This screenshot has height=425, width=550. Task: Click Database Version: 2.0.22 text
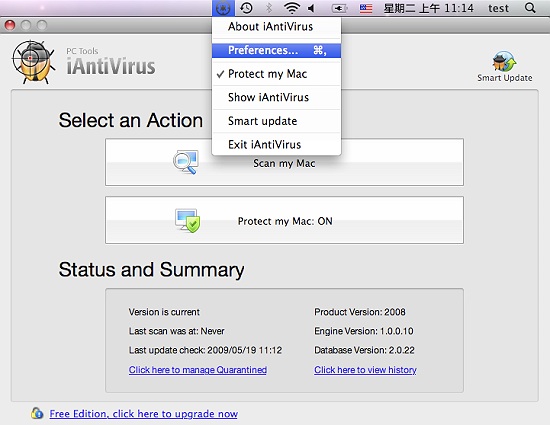click(364, 350)
